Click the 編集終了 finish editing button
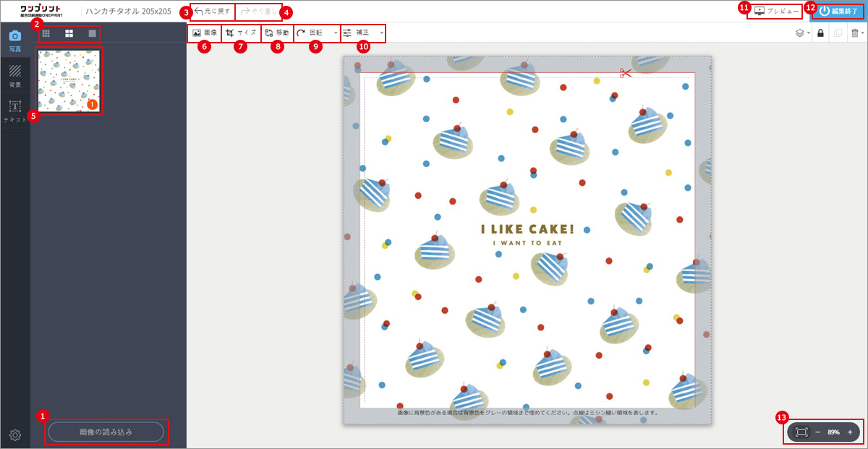 pos(840,12)
